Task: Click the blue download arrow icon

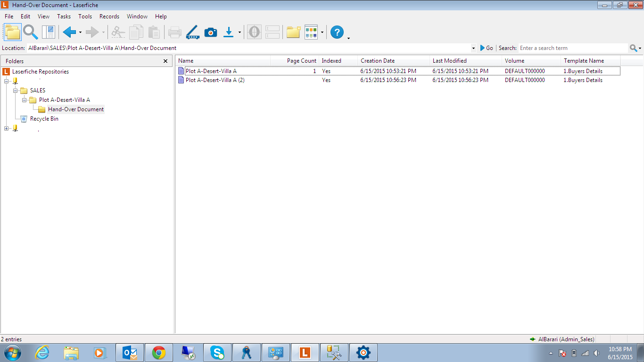Action: click(x=229, y=32)
